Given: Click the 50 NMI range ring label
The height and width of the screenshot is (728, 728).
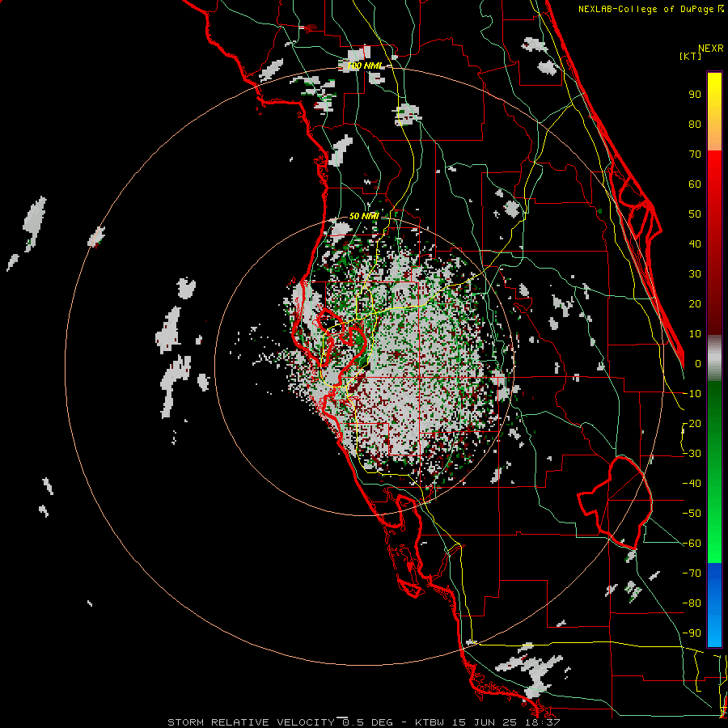Looking at the screenshot, I should [363, 216].
